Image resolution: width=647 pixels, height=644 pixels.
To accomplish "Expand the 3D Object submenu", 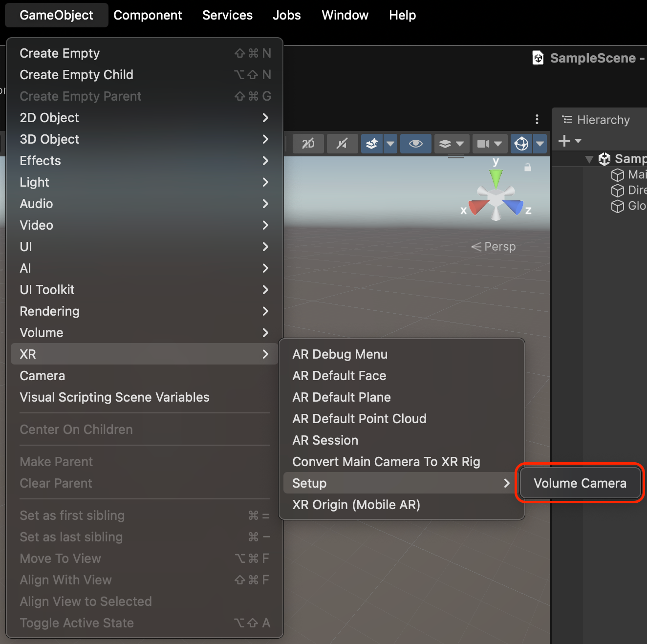I will point(145,139).
